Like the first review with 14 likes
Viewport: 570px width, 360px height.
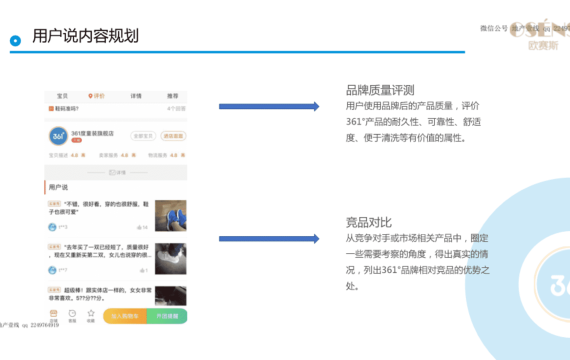pyautogui.click(x=142, y=227)
